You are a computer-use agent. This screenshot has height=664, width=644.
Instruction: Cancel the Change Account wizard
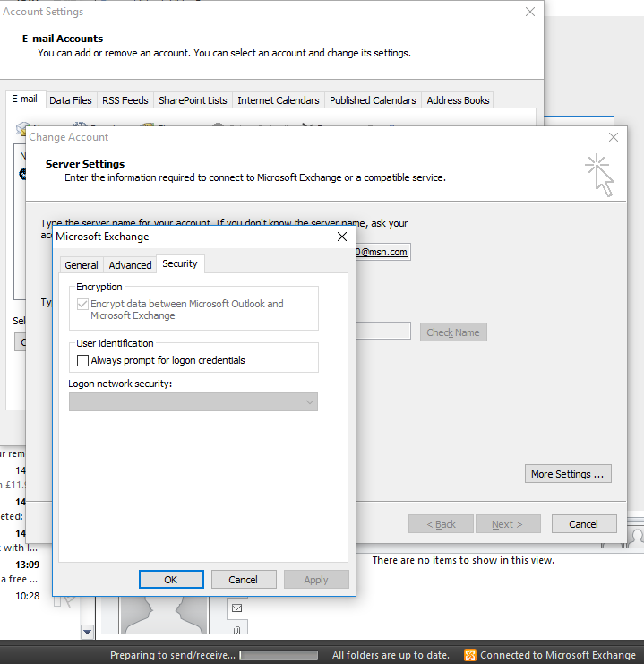point(584,524)
